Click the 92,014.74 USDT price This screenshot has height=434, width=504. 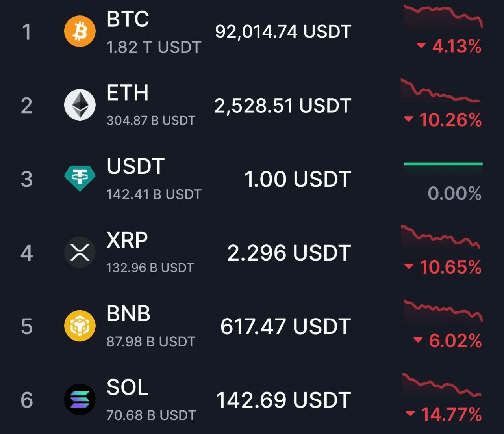point(283,32)
